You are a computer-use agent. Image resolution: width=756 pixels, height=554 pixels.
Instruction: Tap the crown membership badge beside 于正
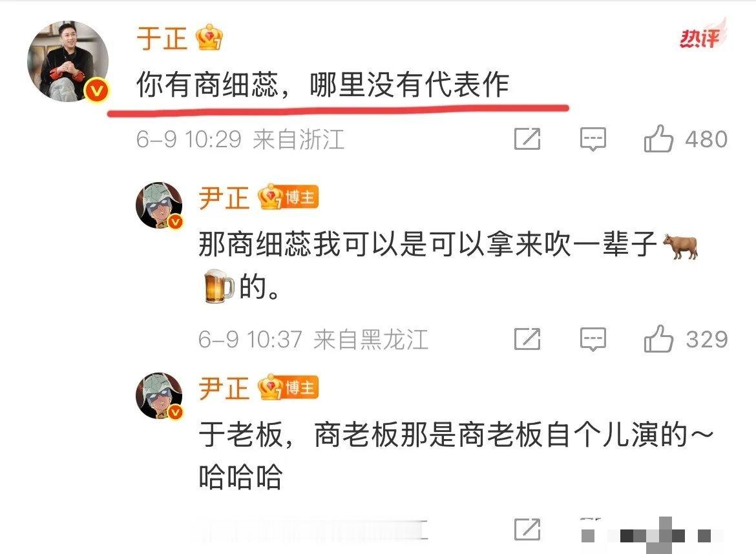(210, 37)
